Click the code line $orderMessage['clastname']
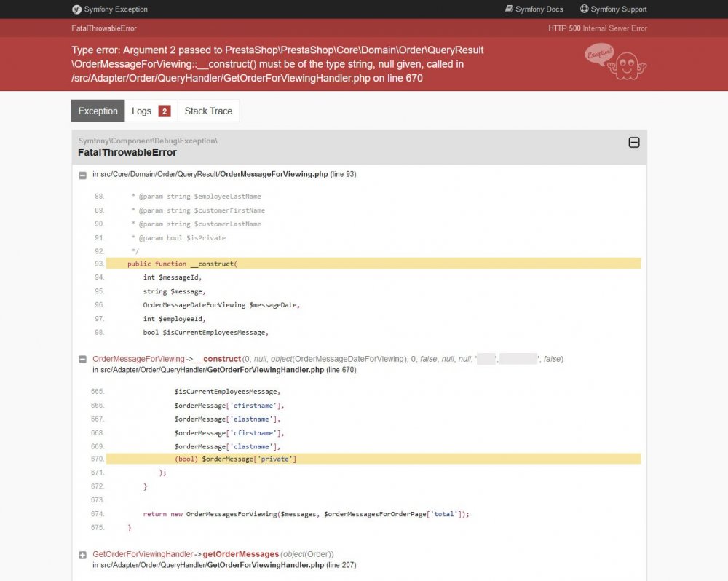This screenshot has width=728, height=581. (227, 447)
